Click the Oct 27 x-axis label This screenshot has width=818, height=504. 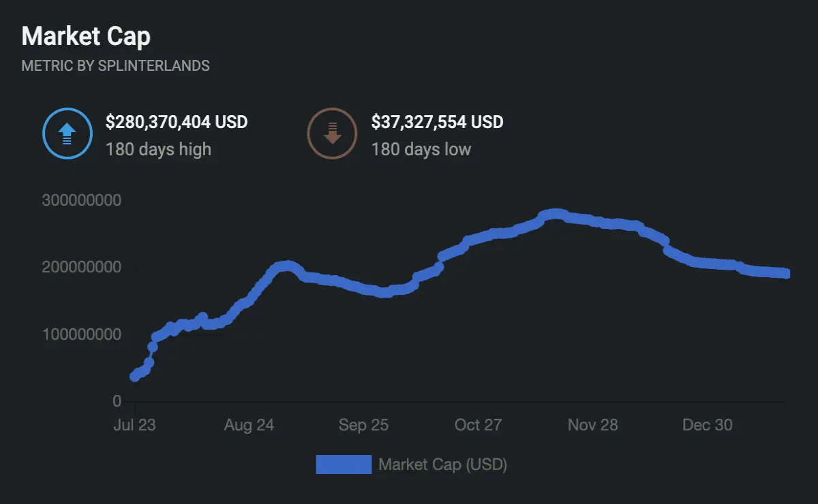(478, 425)
